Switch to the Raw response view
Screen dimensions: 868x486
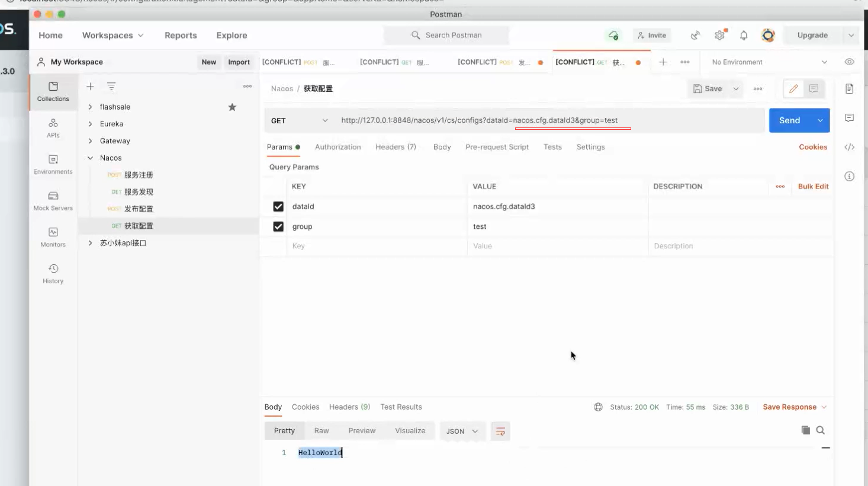click(322, 431)
